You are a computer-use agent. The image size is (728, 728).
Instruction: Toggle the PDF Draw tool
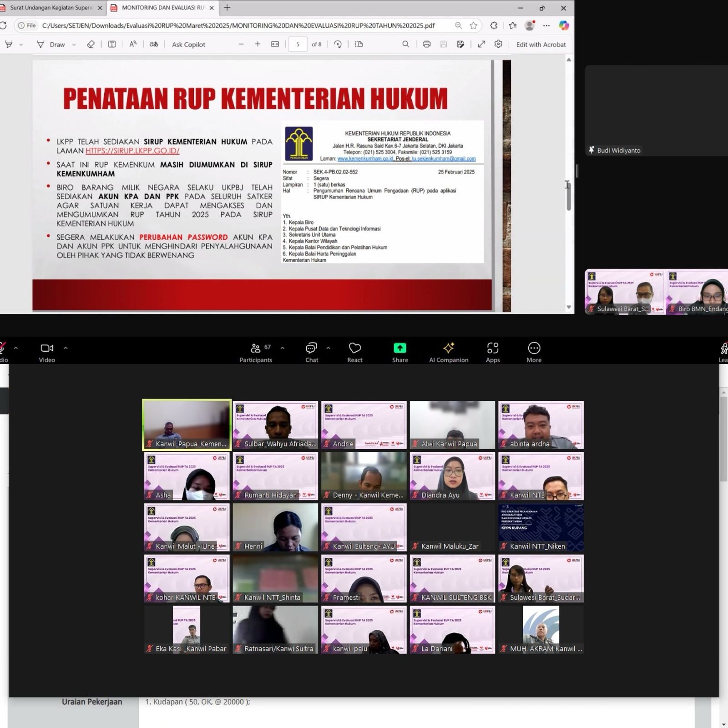[x=51, y=44]
